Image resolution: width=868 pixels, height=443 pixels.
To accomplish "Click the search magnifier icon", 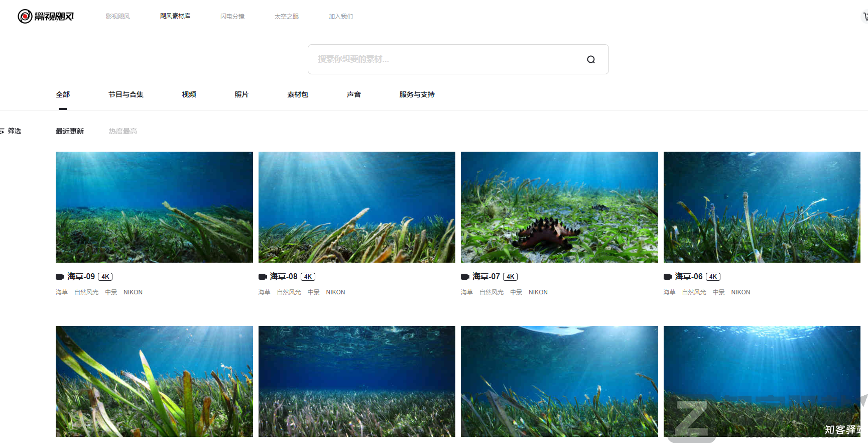I will tap(591, 59).
